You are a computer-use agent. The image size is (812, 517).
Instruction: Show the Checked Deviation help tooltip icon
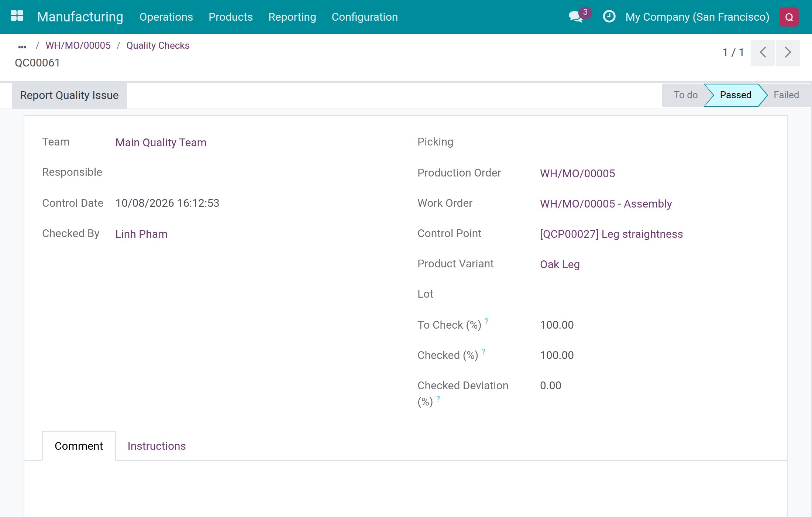click(x=438, y=398)
